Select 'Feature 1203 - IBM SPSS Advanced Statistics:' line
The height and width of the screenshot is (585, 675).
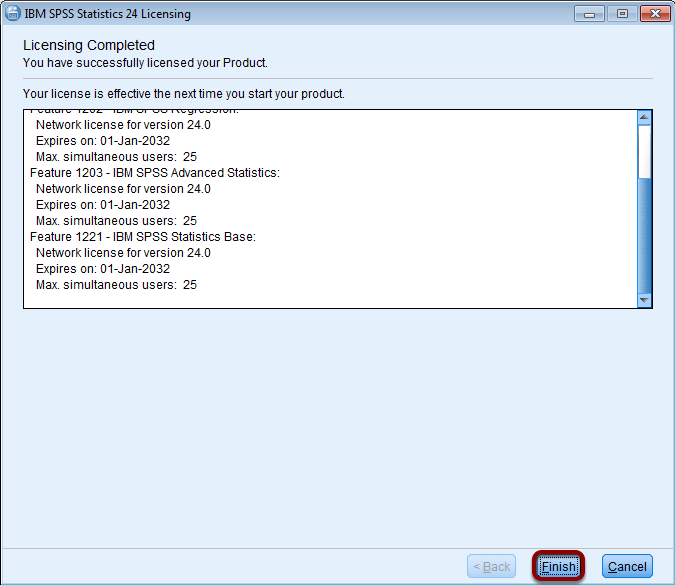pos(155,173)
